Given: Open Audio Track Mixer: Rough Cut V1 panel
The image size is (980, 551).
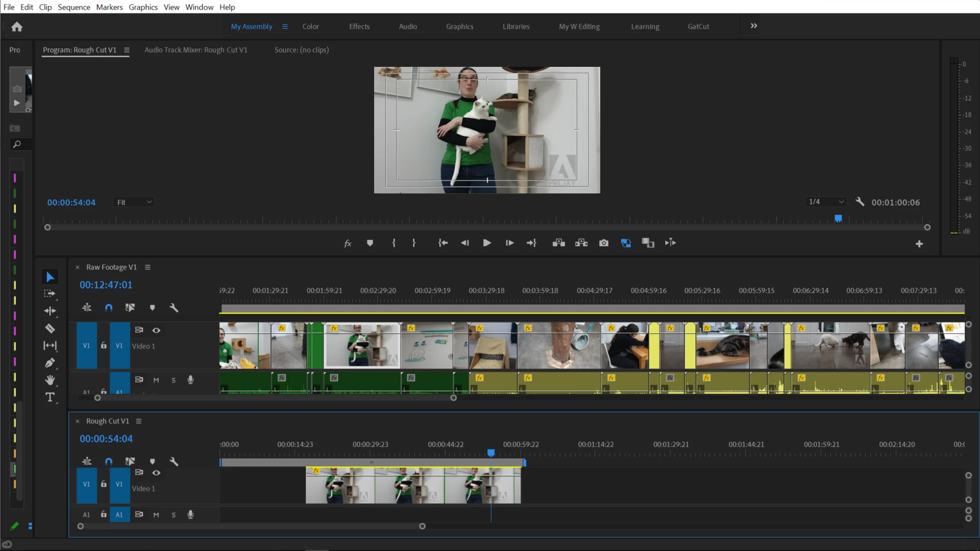Looking at the screenshot, I should [195, 50].
